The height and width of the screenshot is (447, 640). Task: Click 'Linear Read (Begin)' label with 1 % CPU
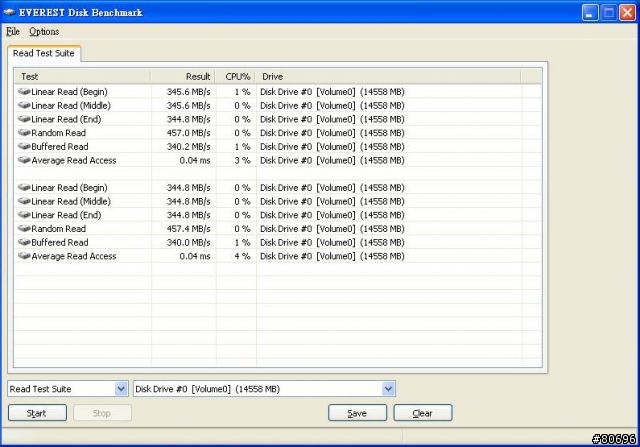tap(69, 92)
